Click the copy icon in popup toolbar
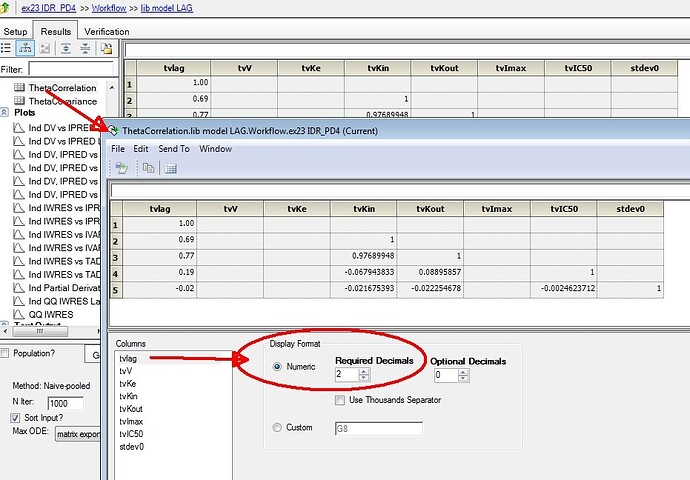This screenshot has height=480, width=690. 149,168
